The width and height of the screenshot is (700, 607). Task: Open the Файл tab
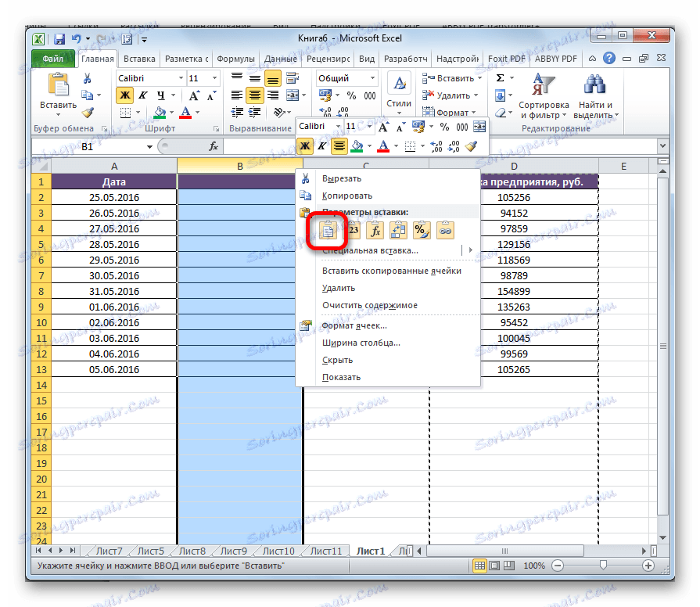[x=53, y=59]
